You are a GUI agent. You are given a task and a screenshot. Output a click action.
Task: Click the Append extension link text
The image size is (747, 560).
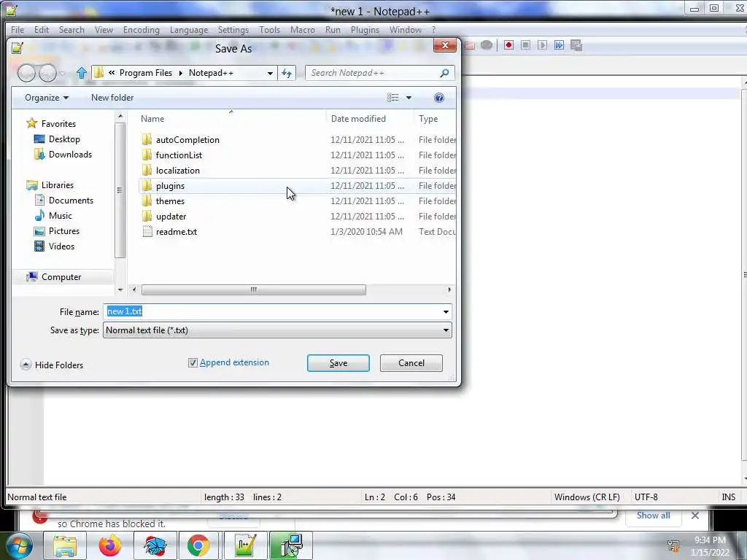coord(234,362)
